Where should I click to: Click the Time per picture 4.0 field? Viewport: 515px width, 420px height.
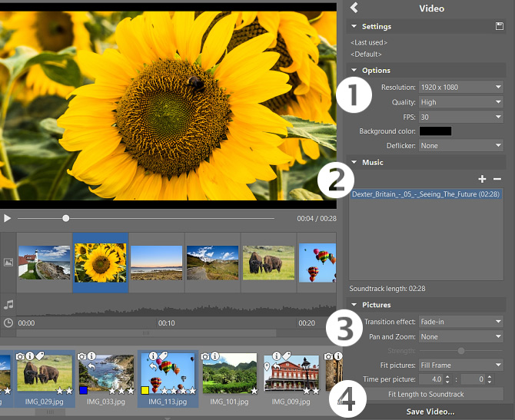point(431,379)
